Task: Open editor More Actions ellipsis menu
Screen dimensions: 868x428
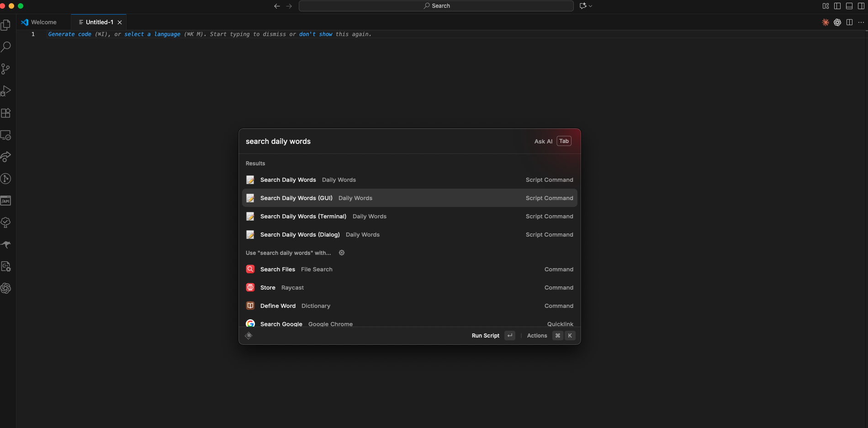Action: coord(861,22)
